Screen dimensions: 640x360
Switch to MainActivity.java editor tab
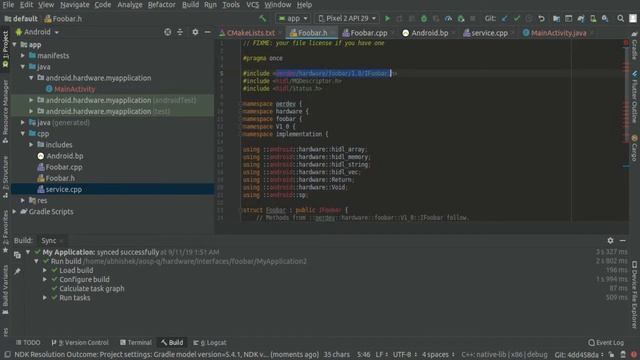pos(558,33)
